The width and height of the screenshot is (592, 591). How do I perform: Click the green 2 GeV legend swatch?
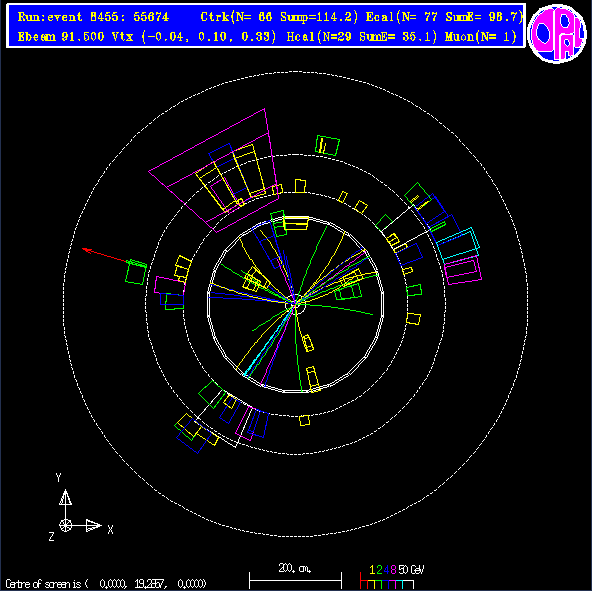point(379,584)
